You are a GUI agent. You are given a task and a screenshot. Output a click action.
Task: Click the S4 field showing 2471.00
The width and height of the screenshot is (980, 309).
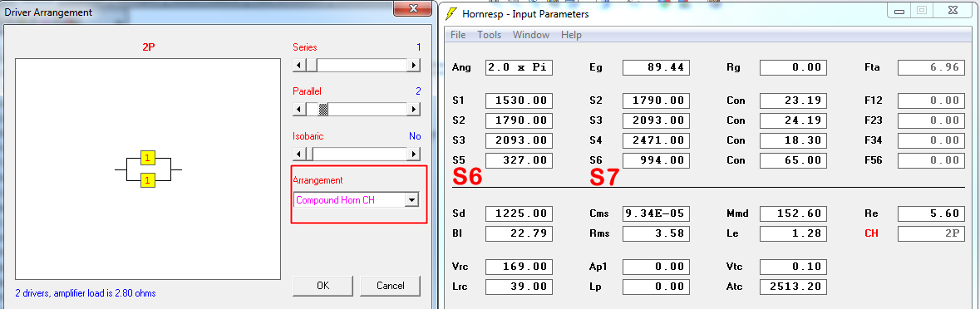pyautogui.click(x=657, y=140)
